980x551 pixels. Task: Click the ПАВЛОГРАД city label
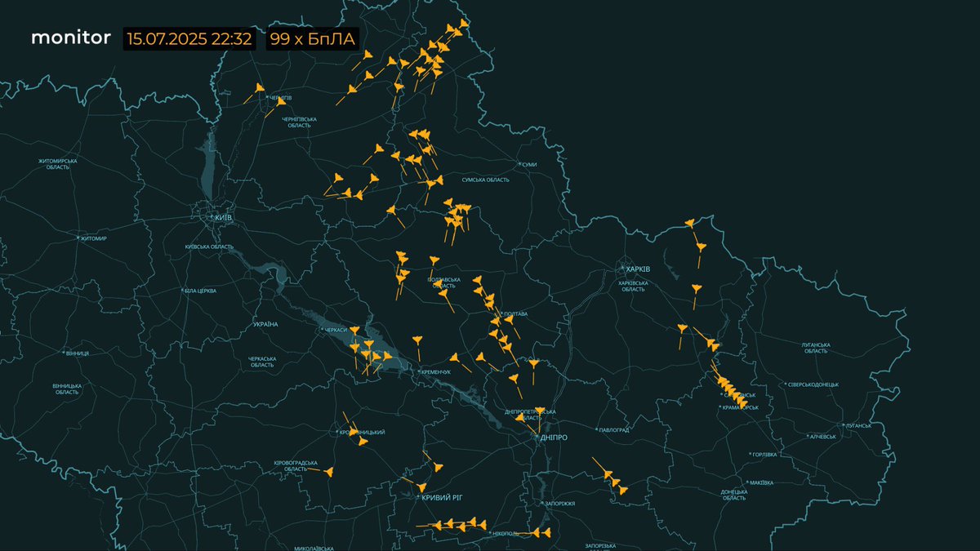[614, 430]
